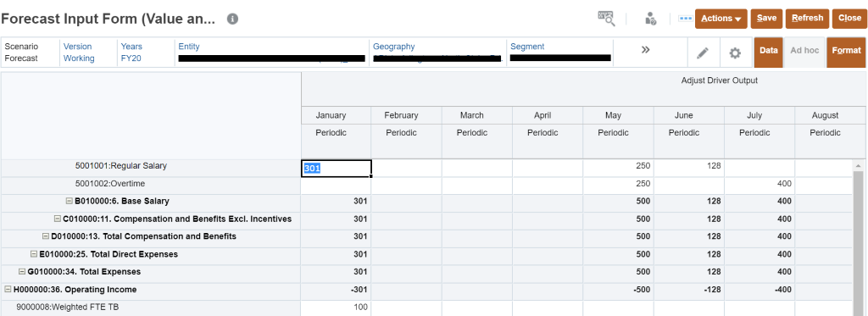Open the Actions dropdown menu

click(721, 19)
